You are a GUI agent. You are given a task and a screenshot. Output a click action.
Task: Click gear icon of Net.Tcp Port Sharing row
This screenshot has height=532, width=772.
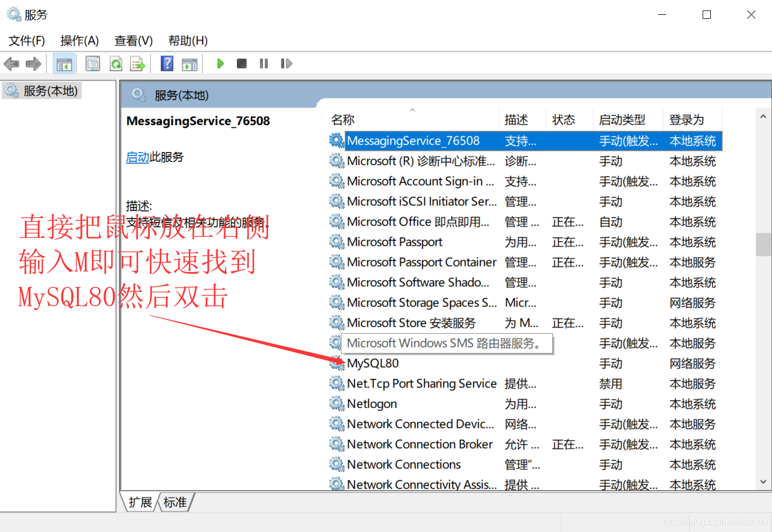pyautogui.click(x=336, y=383)
